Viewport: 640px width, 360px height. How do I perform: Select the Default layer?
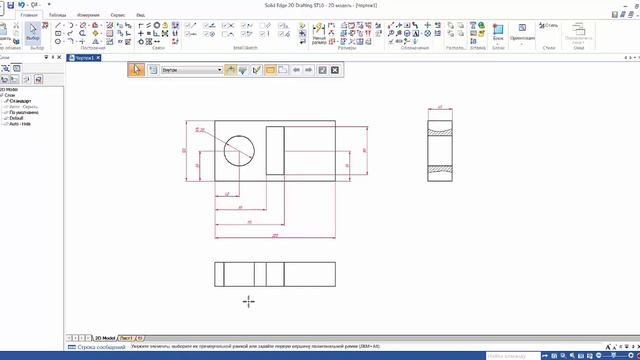coord(16,118)
